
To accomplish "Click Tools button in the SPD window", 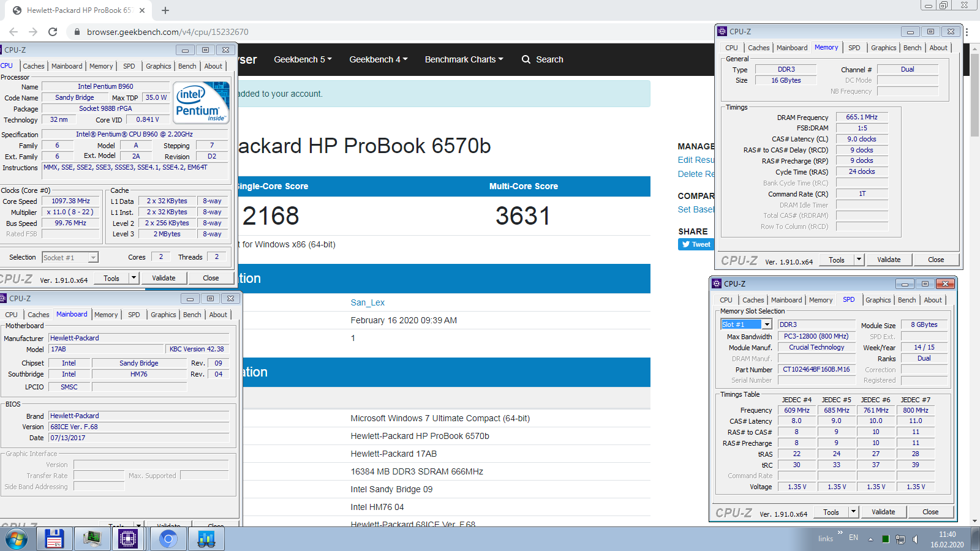I will point(831,512).
